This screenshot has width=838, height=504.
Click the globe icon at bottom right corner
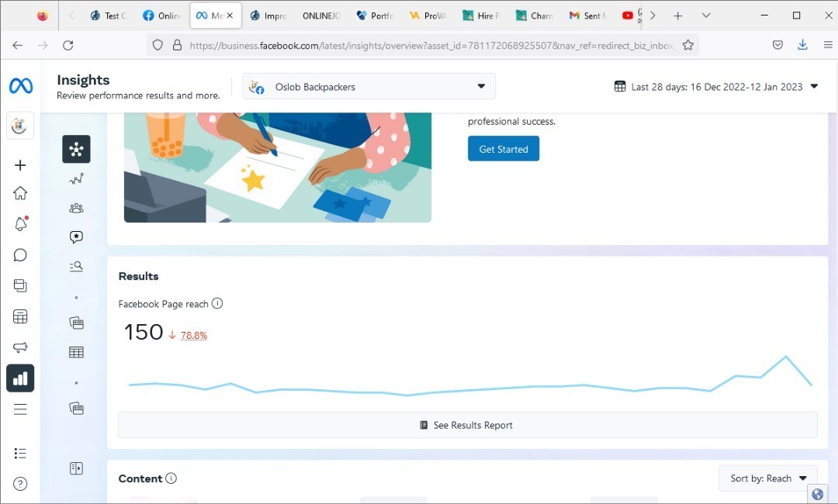coord(818,495)
